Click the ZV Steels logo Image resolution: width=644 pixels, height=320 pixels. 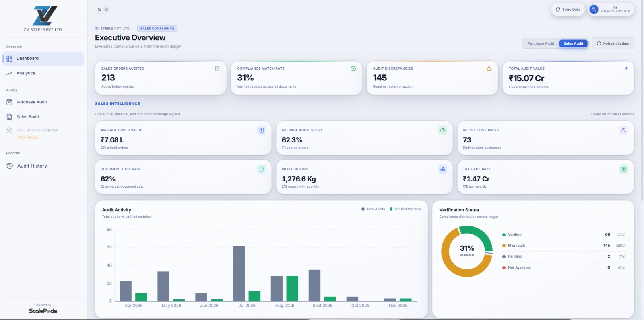point(43,18)
